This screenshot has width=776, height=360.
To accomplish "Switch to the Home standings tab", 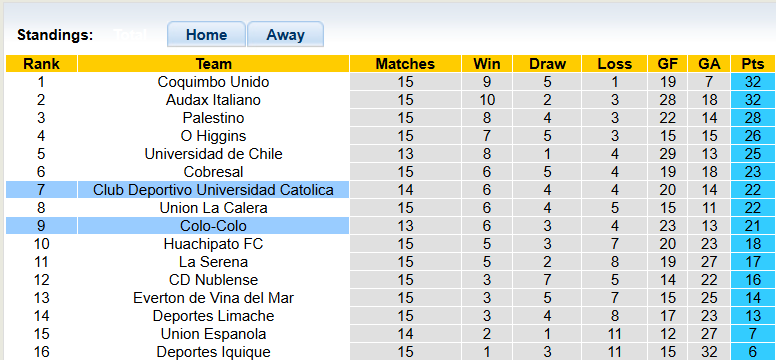I will 206,35.
